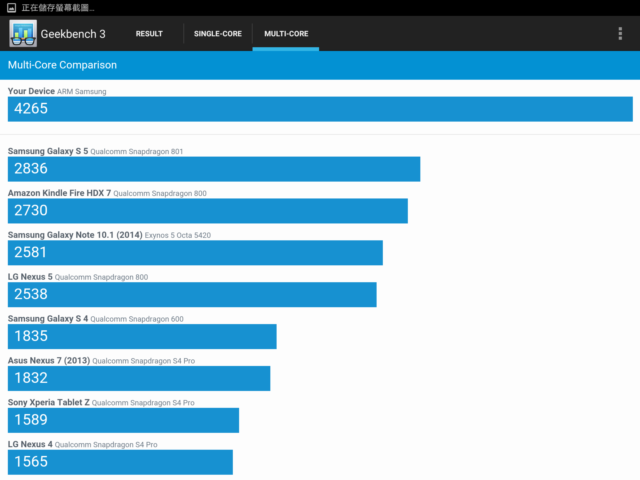Tap the Geekbench 3 title text
The image size is (640, 480).
[x=73, y=34]
